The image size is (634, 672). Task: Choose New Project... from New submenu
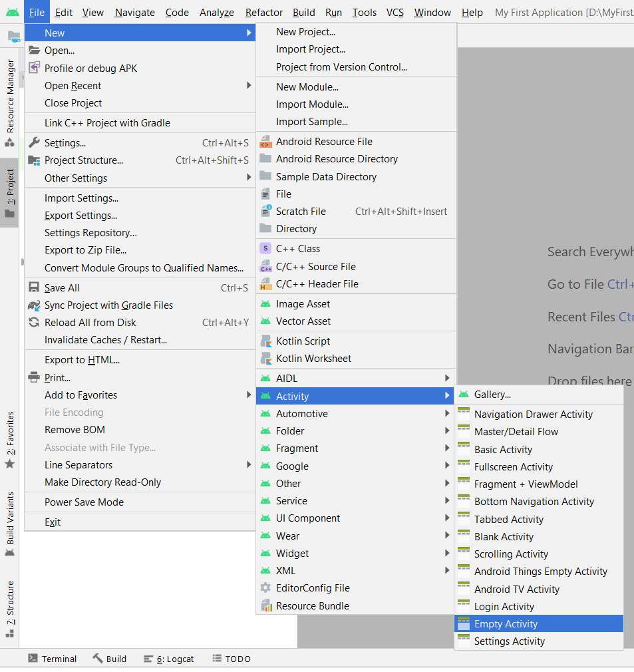[x=356, y=32]
